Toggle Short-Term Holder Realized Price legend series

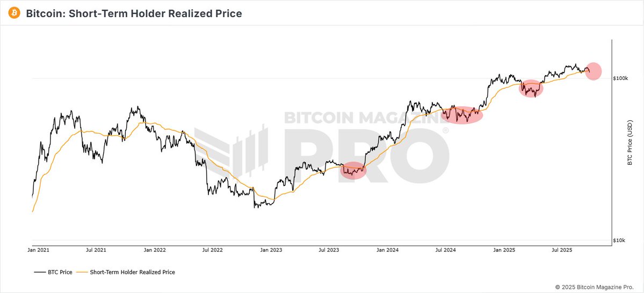pos(126,272)
